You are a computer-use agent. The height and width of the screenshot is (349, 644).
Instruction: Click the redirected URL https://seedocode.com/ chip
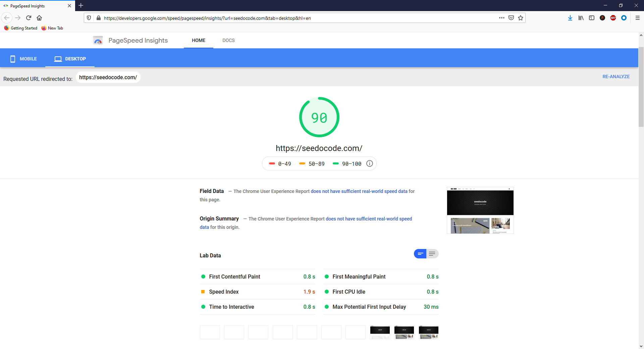pyautogui.click(x=108, y=77)
